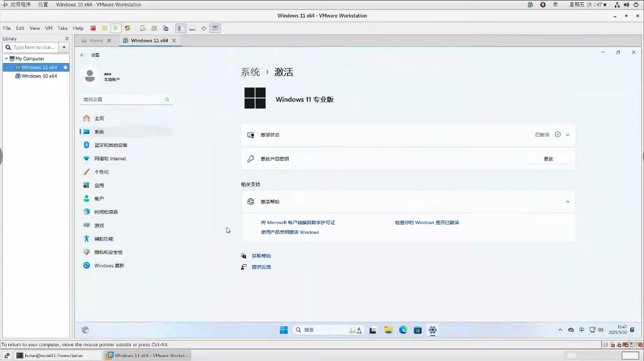Click the host power icon in top panel

636,4
